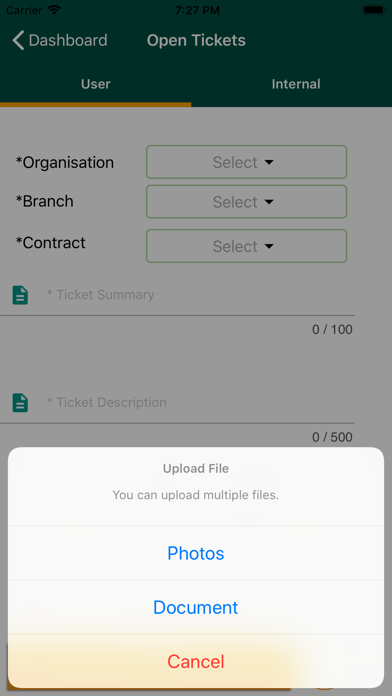Viewport: 392px width, 696px height.
Task: Expand the Contract Select dropdown
Action: click(246, 246)
